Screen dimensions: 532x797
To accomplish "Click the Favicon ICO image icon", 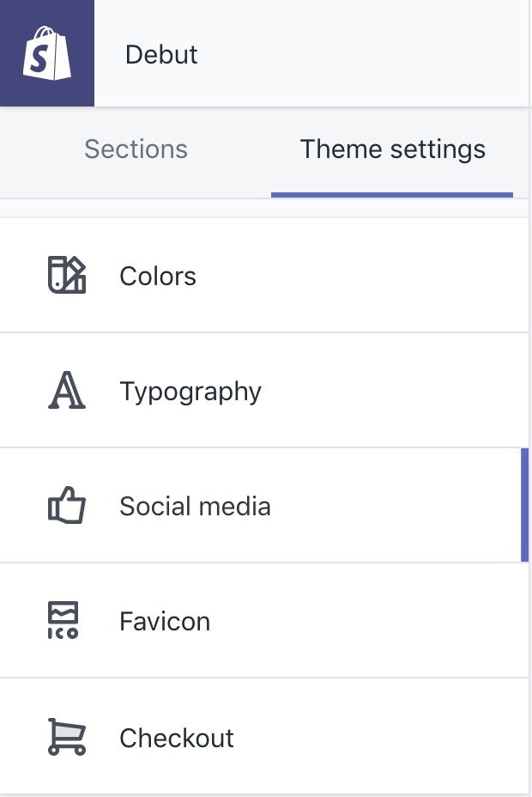I will (x=63, y=621).
